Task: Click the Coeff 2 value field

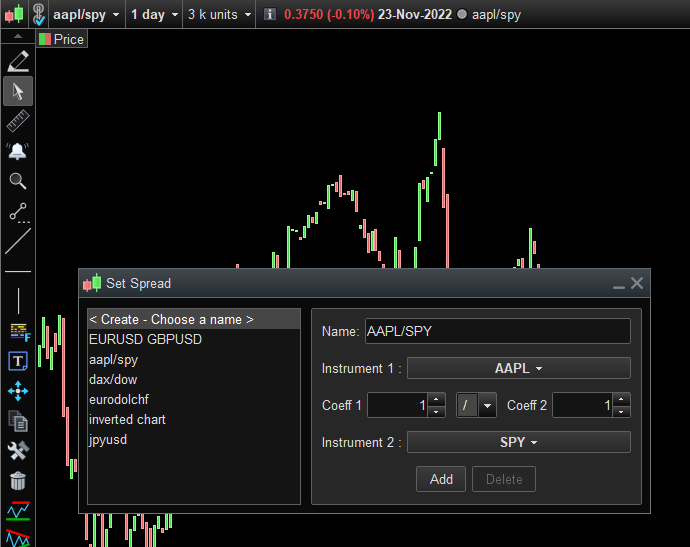Action: tap(583, 405)
